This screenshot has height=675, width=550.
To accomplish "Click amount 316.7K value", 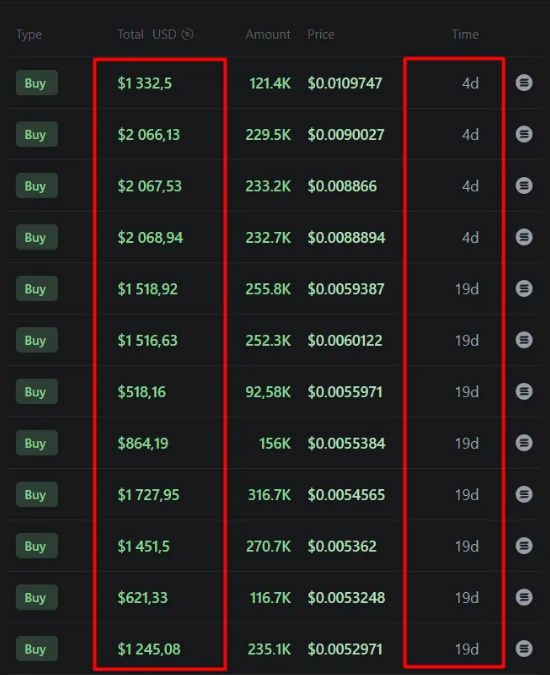I will tap(269, 495).
